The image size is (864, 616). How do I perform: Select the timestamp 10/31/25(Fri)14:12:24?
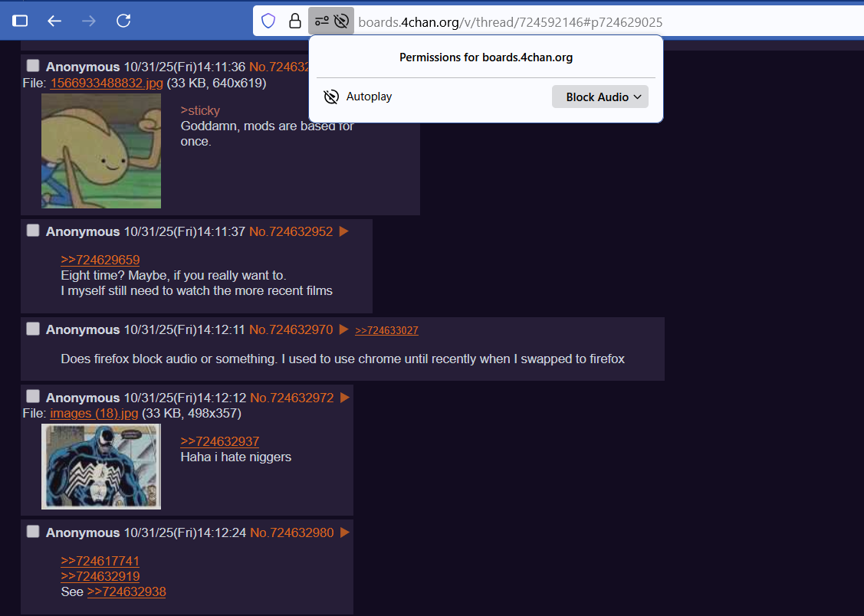[x=186, y=532]
